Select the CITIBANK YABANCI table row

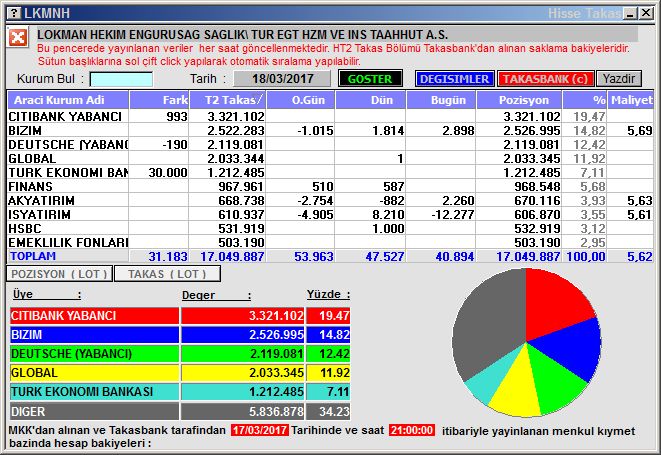[330, 116]
